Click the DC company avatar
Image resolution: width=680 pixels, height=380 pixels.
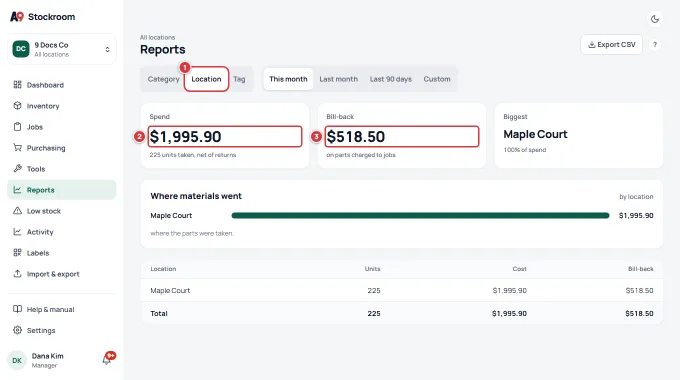(21, 49)
